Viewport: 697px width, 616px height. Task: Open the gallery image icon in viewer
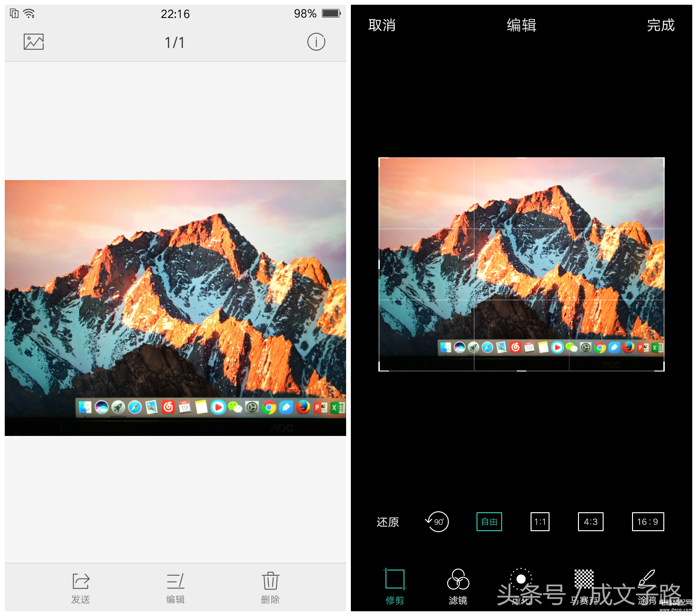pos(34,42)
